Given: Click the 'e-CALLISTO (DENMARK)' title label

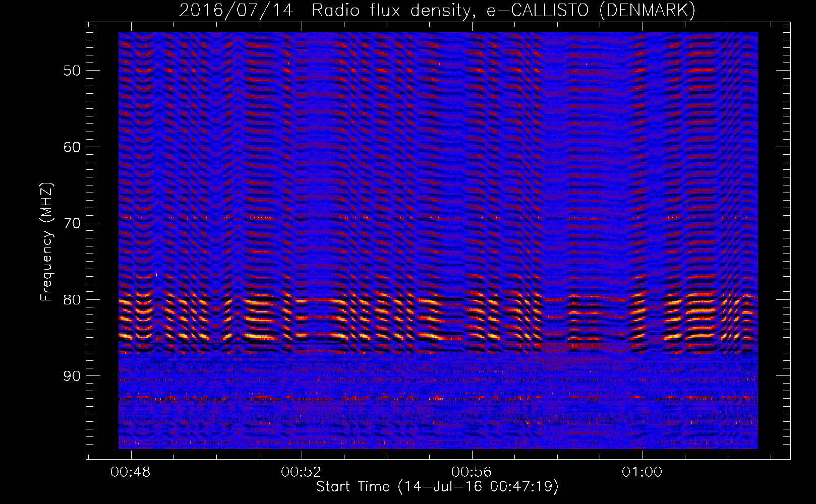Looking at the screenshot, I should tap(591, 11).
